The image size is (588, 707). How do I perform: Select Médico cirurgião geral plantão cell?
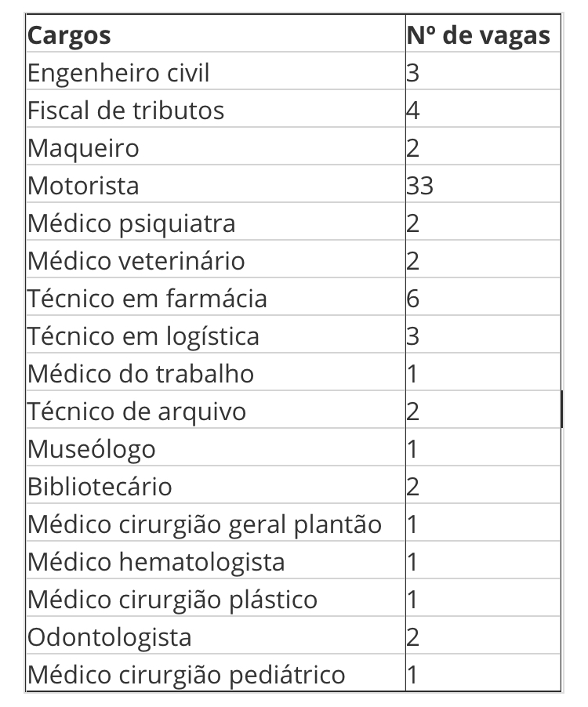click(204, 524)
